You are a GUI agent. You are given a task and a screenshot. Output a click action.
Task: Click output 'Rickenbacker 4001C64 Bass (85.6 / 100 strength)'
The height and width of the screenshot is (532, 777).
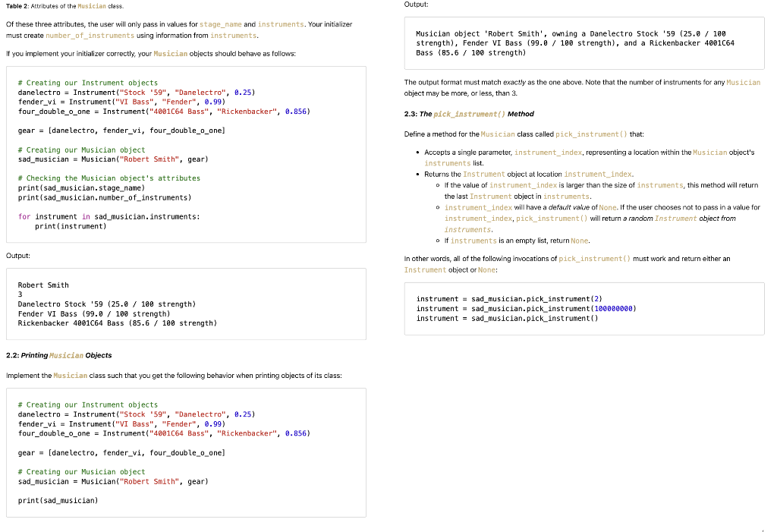(x=118, y=323)
